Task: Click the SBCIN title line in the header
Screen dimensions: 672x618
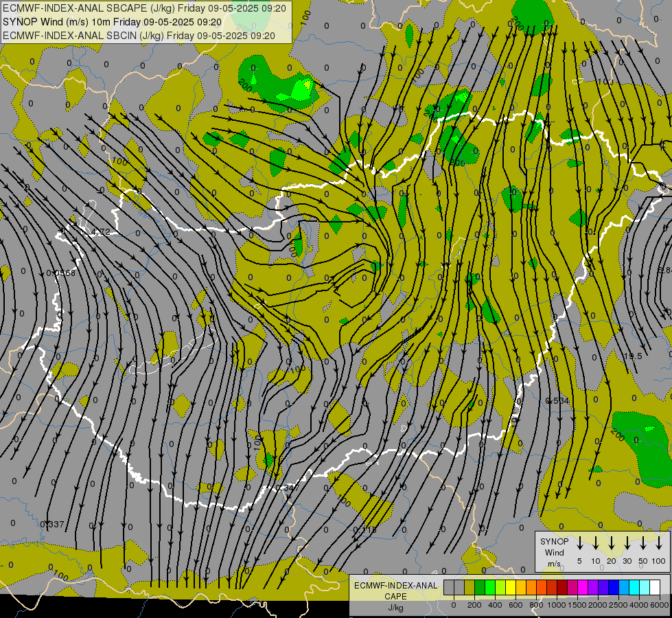Action: point(139,36)
